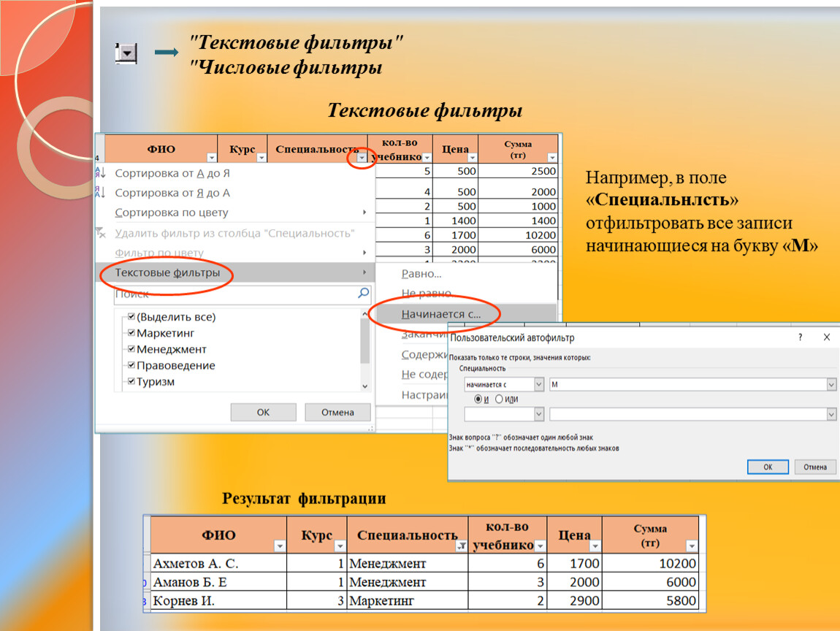Click the result cell 2900
The height and width of the screenshot is (631, 840).
coord(574,600)
